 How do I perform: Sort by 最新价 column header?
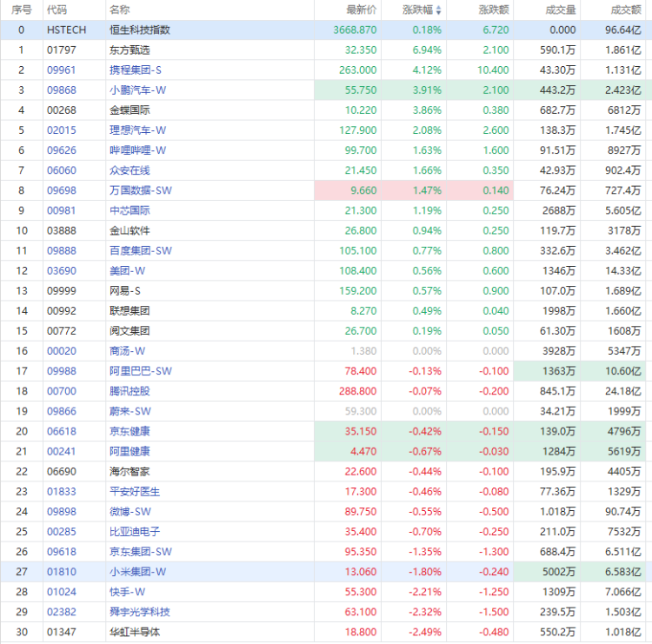[362, 10]
